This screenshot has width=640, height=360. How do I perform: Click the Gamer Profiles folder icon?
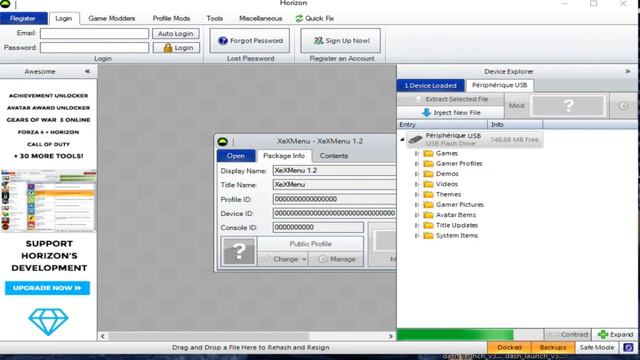click(x=428, y=164)
